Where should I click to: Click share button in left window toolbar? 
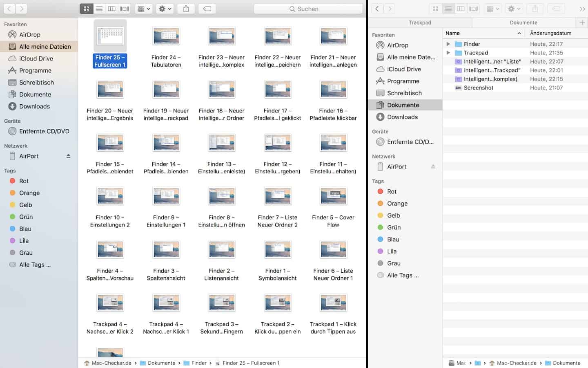coord(186,9)
